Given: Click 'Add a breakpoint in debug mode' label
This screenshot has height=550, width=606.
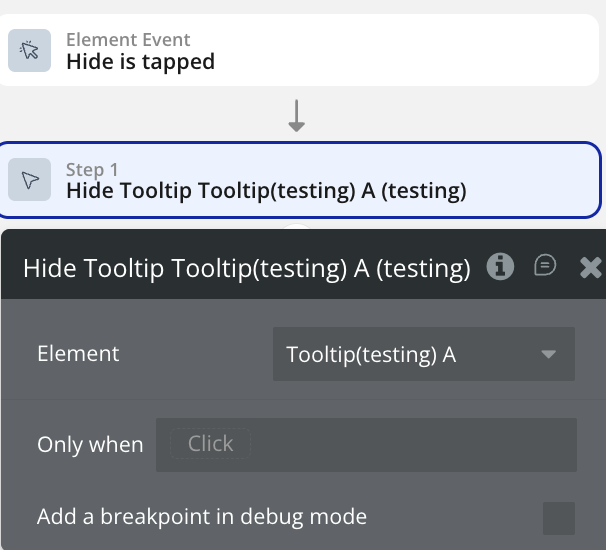Looking at the screenshot, I should [202, 517].
